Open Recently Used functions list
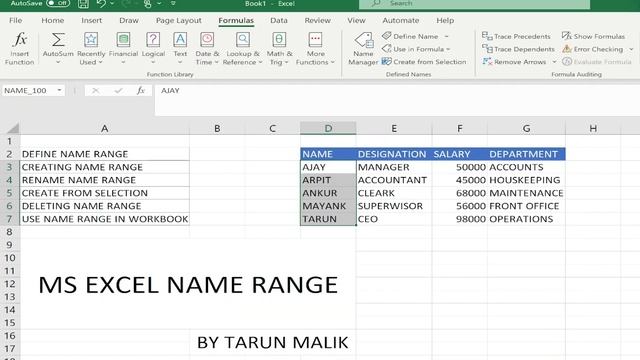 91,49
